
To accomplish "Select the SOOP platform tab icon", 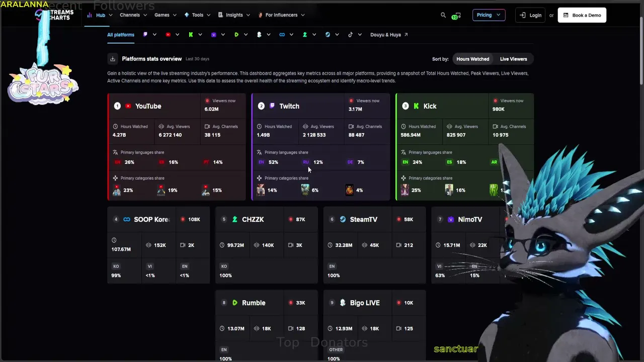I will point(282,35).
